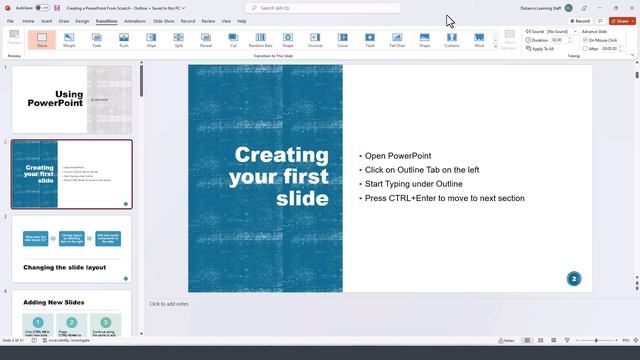Image resolution: width=640 pixels, height=360 pixels.
Task: Start Slide Show from status bar
Action: click(x=567, y=340)
